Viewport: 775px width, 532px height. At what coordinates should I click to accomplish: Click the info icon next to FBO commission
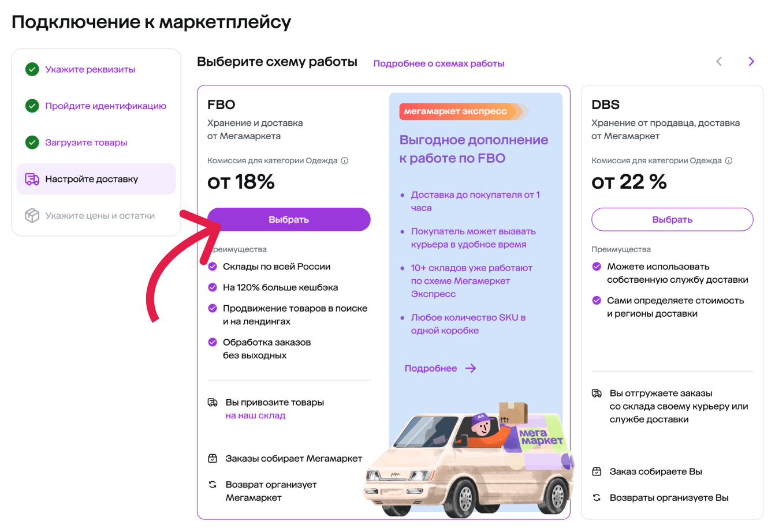click(x=345, y=161)
